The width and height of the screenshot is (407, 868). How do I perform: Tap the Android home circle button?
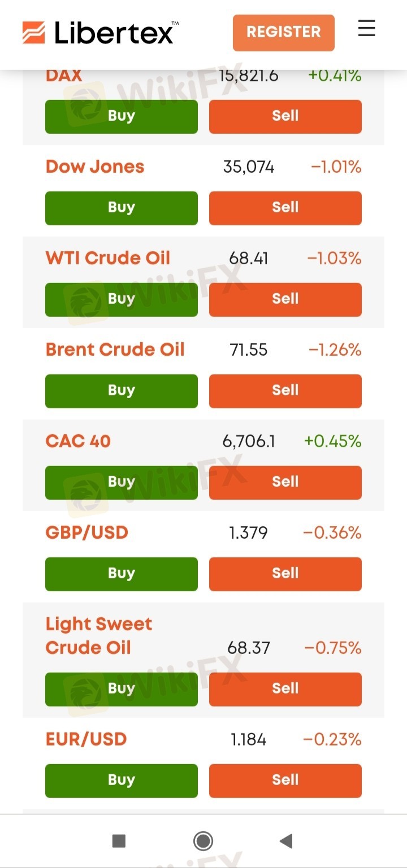point(203,841)
